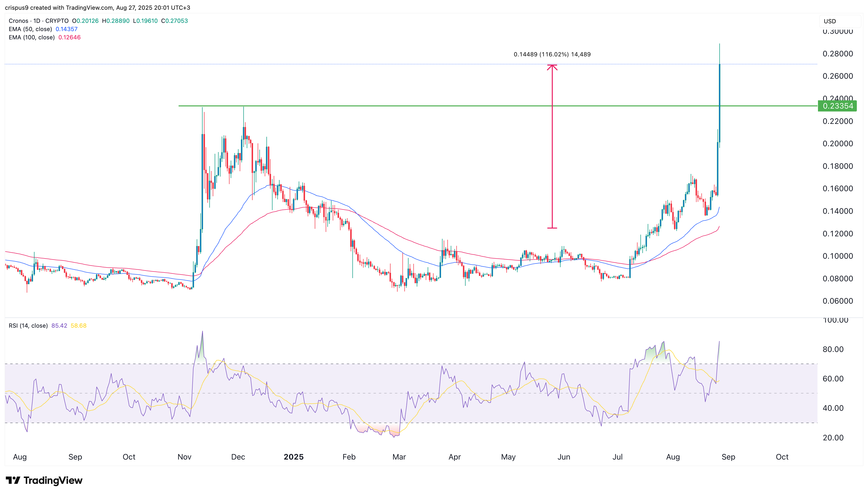Screen dimensions: 868x495
Task: Click the 2025 year marker on time axis
Action: [294, 457]
